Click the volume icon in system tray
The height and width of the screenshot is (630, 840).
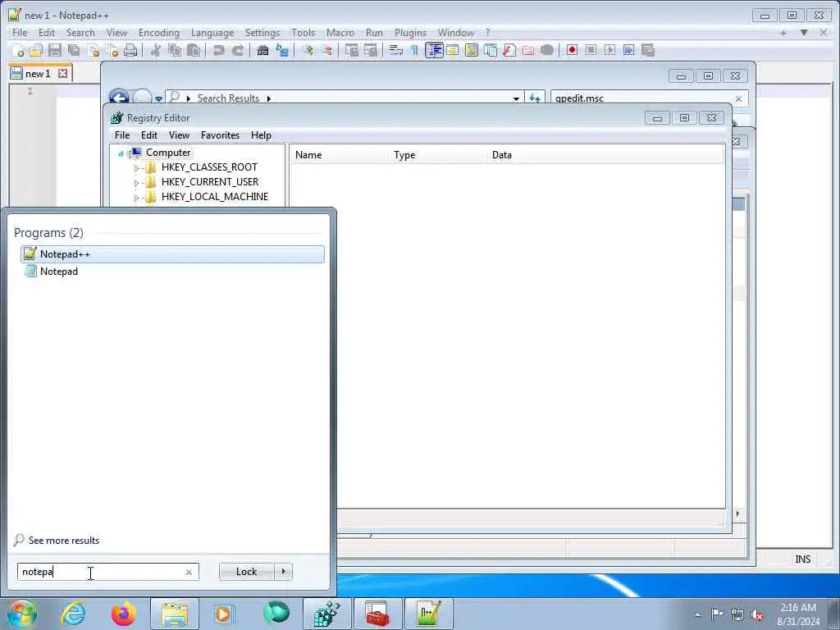tap(757, 614)
